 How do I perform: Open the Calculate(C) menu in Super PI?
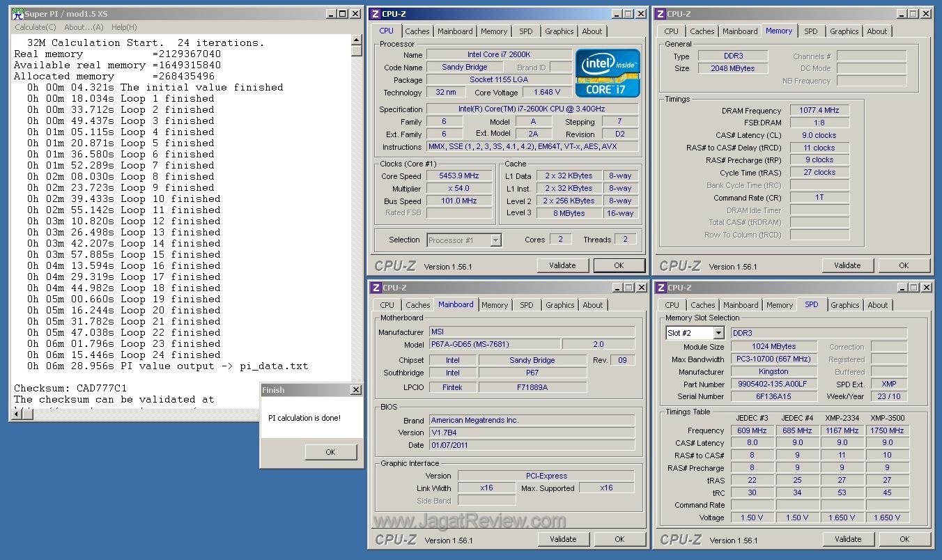coord(36,27)
